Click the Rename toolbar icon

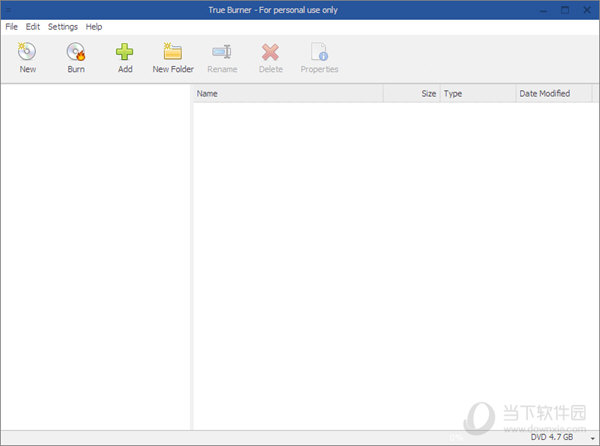tap(222, 52)
